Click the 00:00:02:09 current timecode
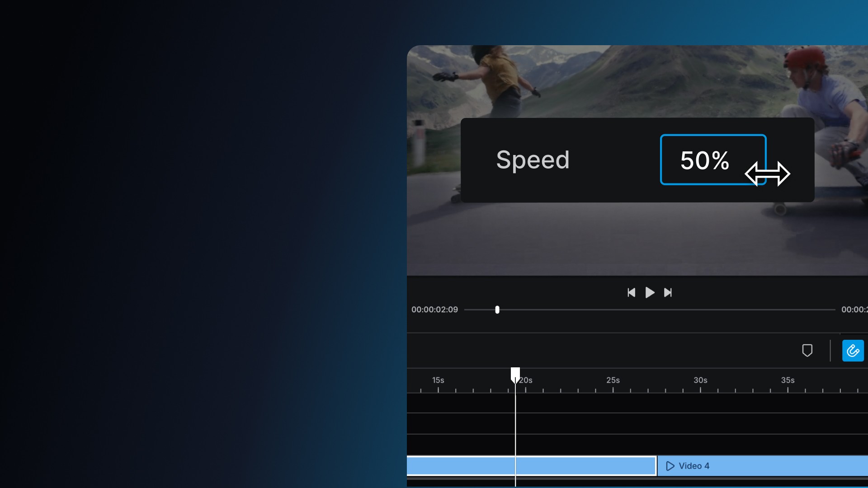 tap(434, 310)
